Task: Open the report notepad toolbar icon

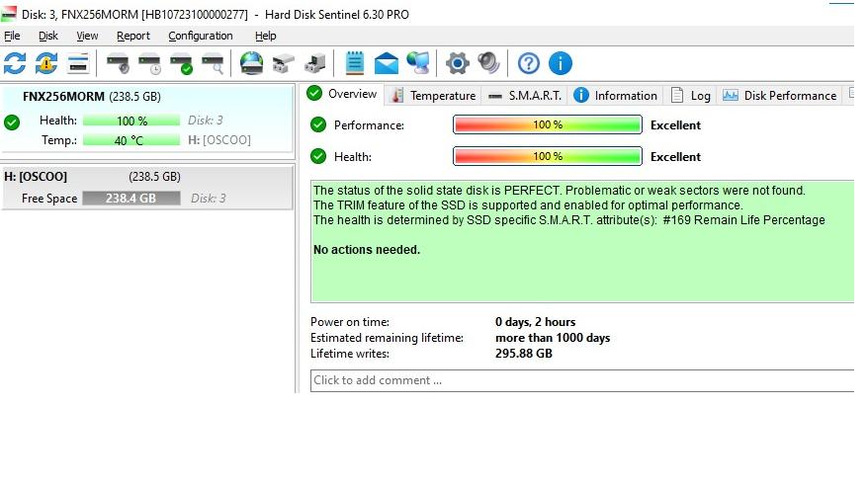Action: point(355,64)
